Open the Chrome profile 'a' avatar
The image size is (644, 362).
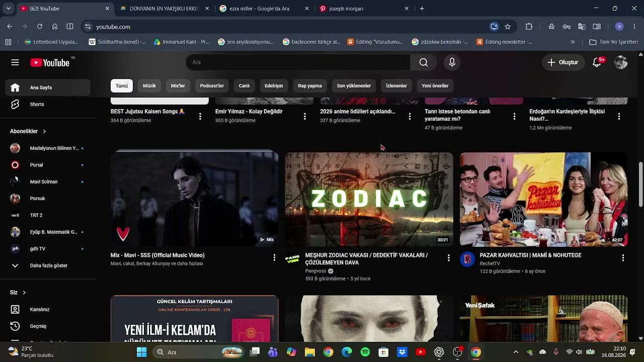pyautogui.click(x=619, y=27)
